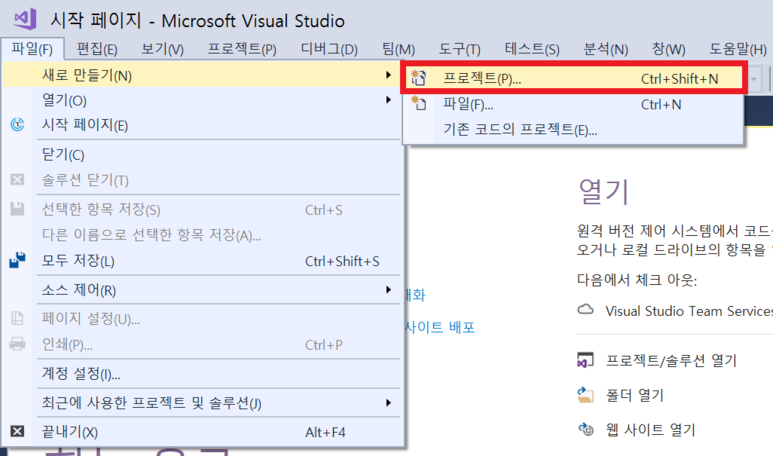Click the printer icon beside 인쇄(P)...
Viewport: 773px width, 456px height.
click(17, 344)
